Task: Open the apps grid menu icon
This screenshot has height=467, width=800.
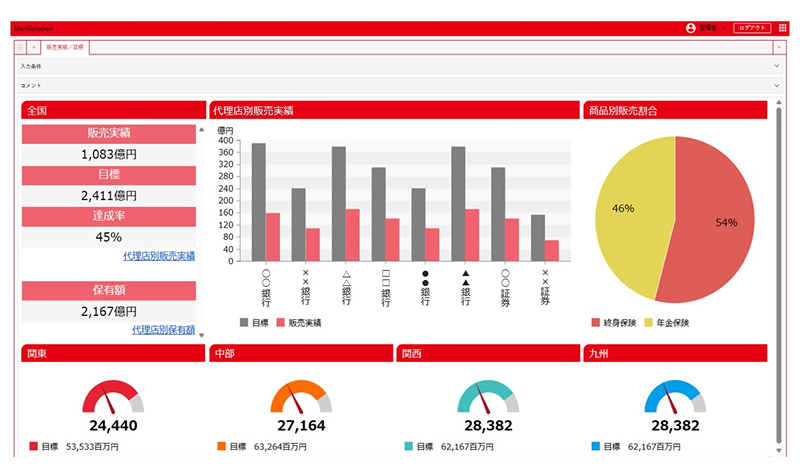Action: pyautogui.click(x=783, y=28)
